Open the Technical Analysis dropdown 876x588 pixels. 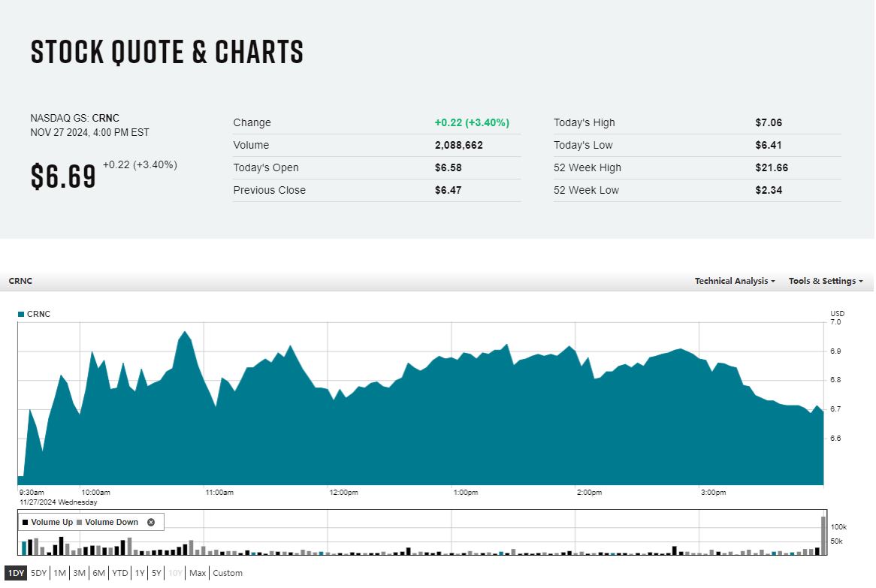(735, 281)
